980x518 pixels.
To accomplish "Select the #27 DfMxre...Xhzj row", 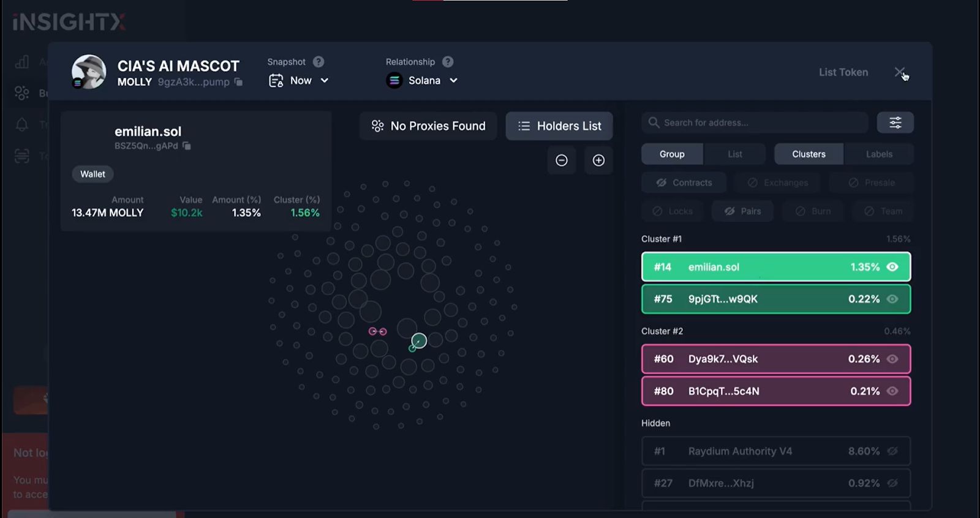I will coord(776,483).
